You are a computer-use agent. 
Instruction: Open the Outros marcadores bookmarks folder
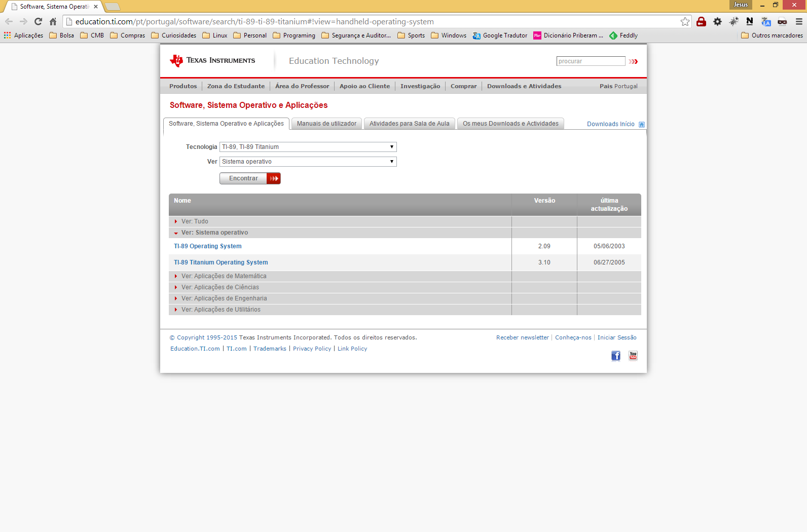(772, 35)
